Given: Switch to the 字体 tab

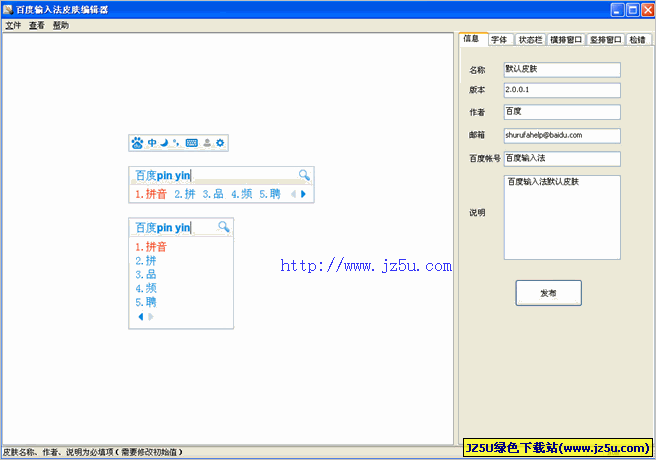Looking at the screenshot, I should (x=499, y=40).
